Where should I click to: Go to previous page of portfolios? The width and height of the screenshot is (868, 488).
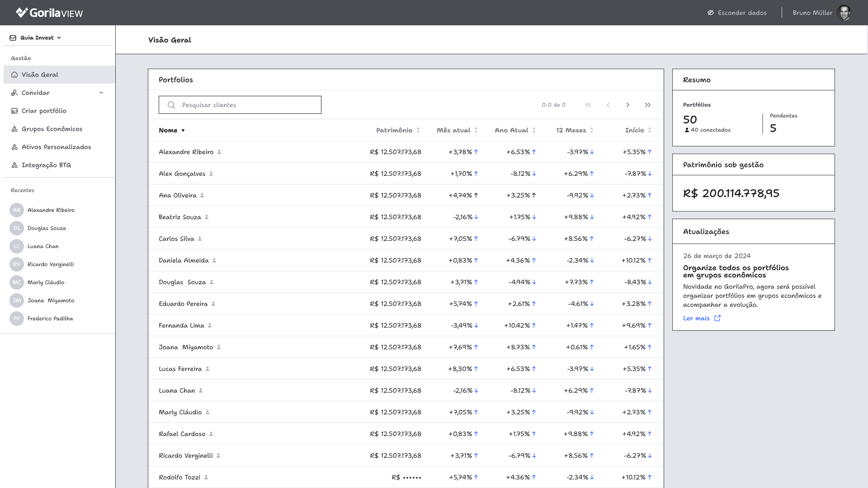point(608,105)
